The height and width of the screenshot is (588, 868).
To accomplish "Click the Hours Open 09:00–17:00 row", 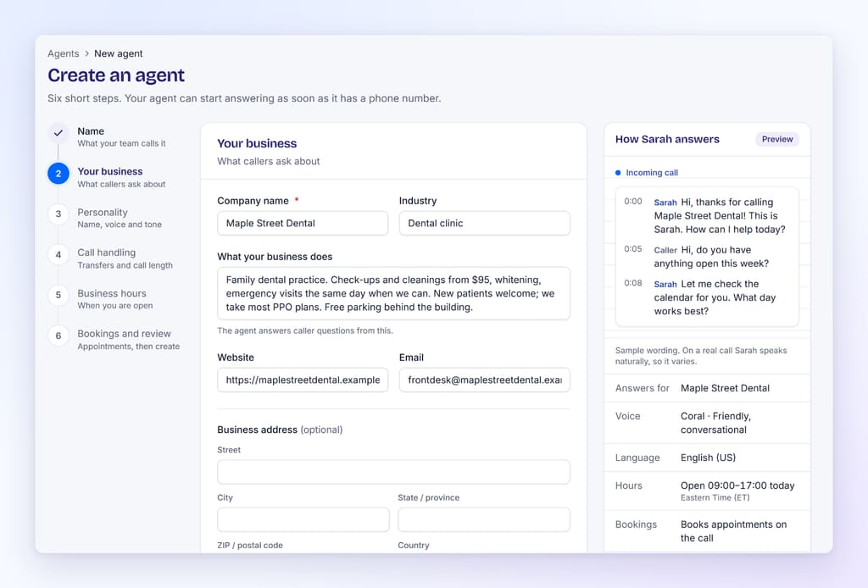I will coord(707,491).
